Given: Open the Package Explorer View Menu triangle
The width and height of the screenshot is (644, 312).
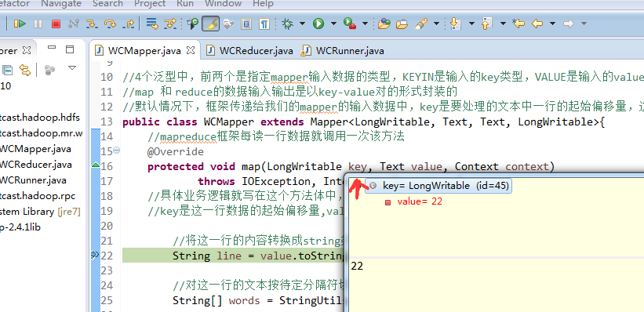Looking at the screenshot, I should pos(72,68).
